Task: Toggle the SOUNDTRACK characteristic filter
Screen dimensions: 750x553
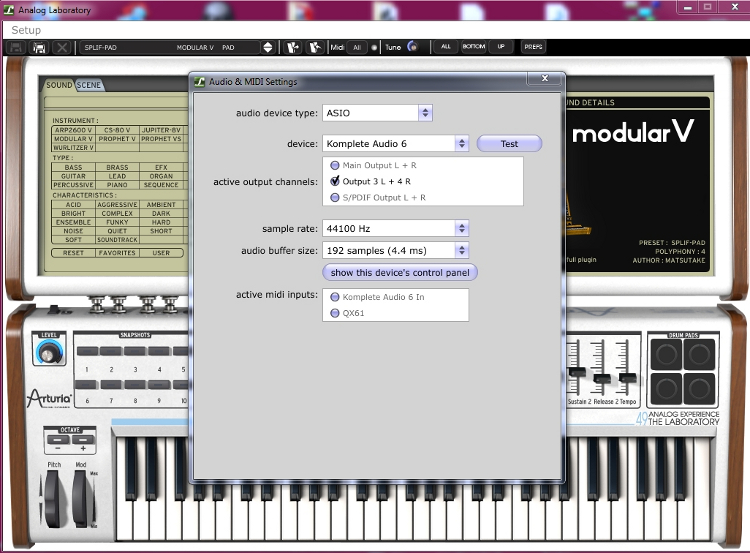Action: coord(117,240)
